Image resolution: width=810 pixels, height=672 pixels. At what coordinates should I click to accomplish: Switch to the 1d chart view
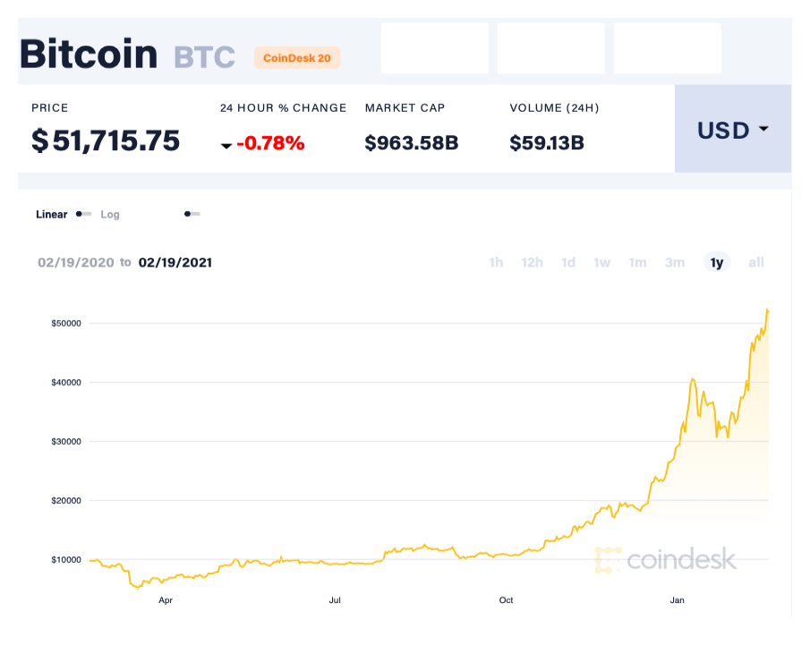(568, 262)
